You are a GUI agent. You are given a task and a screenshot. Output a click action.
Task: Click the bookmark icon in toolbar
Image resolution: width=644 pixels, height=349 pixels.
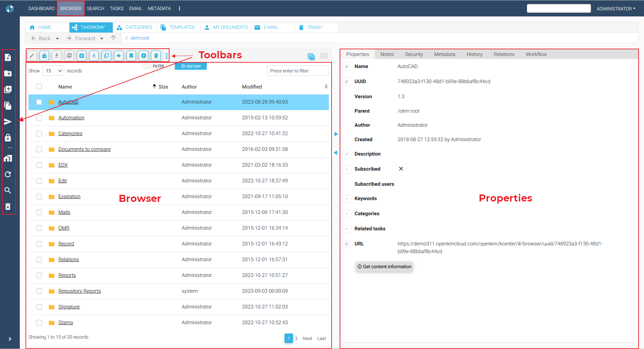click(x=131, y=56)
